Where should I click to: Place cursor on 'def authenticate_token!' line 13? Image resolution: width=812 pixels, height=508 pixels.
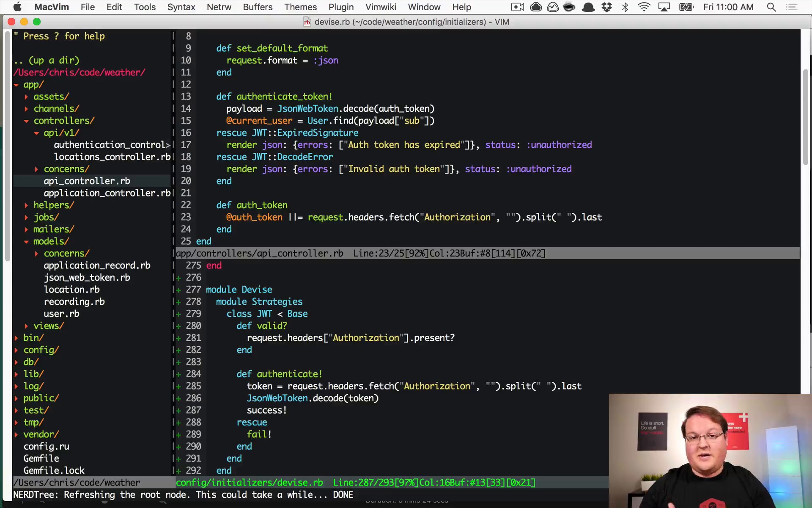[274, 97]
